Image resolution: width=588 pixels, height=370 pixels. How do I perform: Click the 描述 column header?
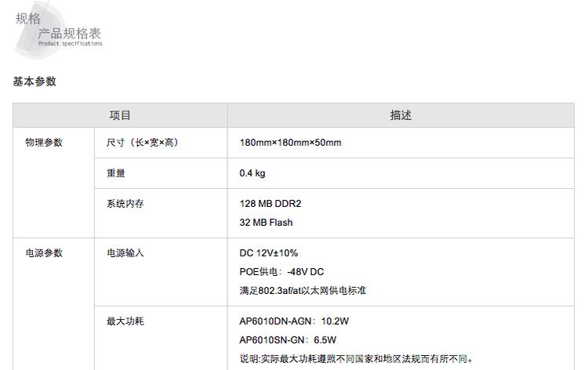(x=401, y=115)
